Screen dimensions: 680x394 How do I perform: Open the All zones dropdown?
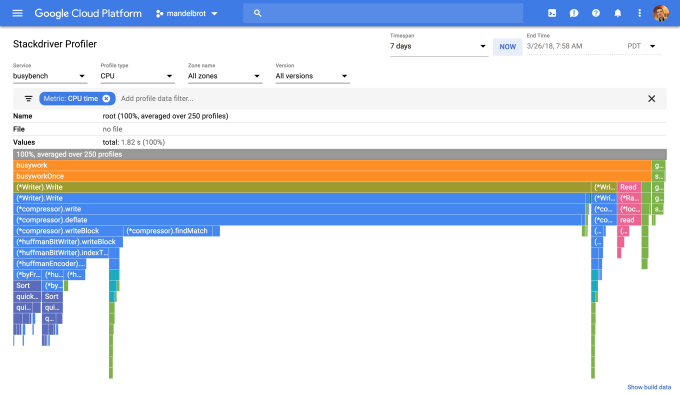tap(225, 76)
